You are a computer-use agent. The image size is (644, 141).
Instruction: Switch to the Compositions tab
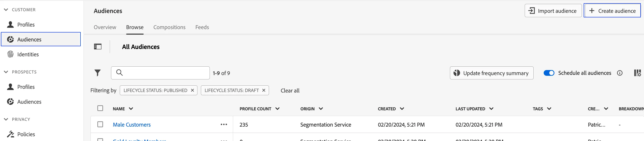tap(169, 27)
